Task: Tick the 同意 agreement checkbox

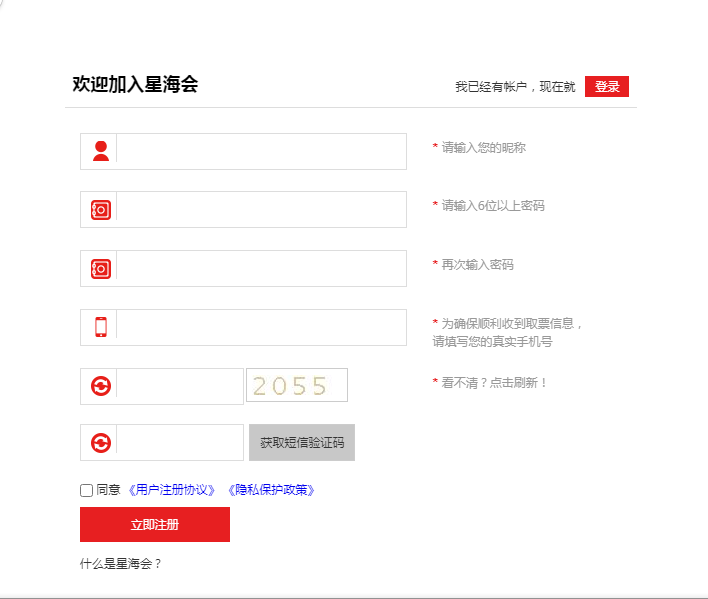Action: click(x=86, y=490)
